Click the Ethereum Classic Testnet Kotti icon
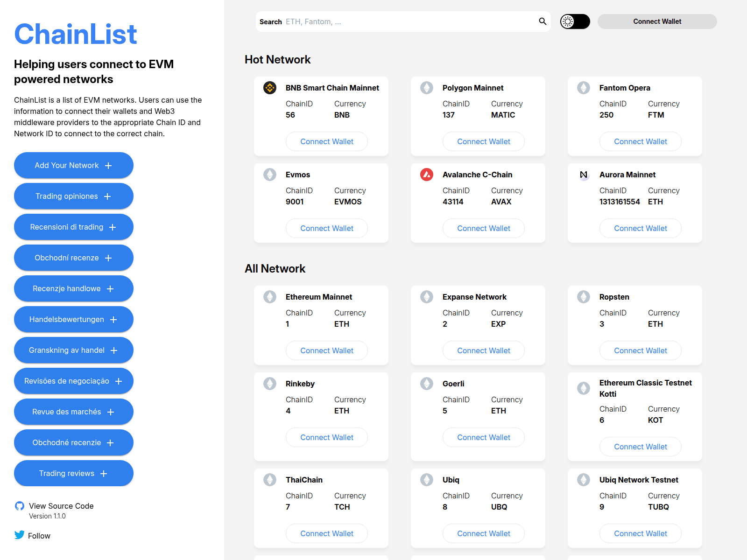 584,388
